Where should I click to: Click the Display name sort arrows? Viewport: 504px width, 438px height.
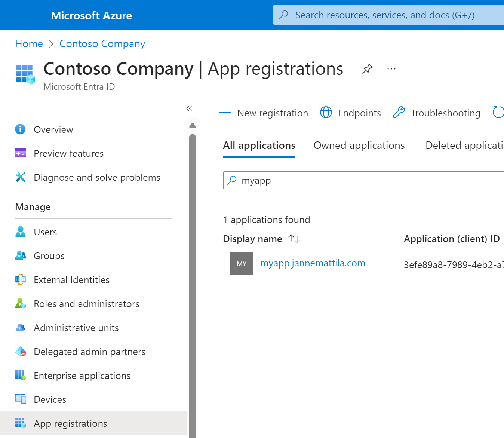294,239
